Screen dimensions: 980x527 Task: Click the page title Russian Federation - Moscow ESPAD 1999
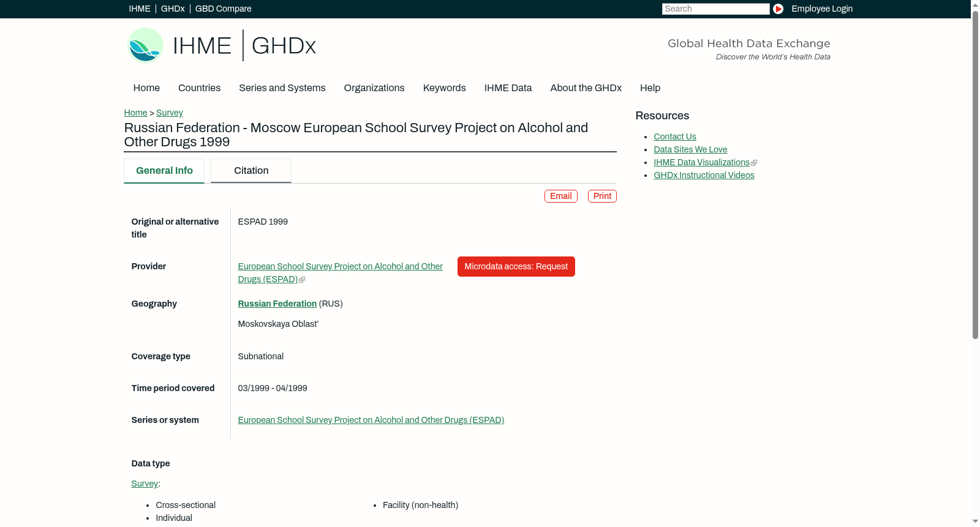pyautogui.click(x=356, y=135)
